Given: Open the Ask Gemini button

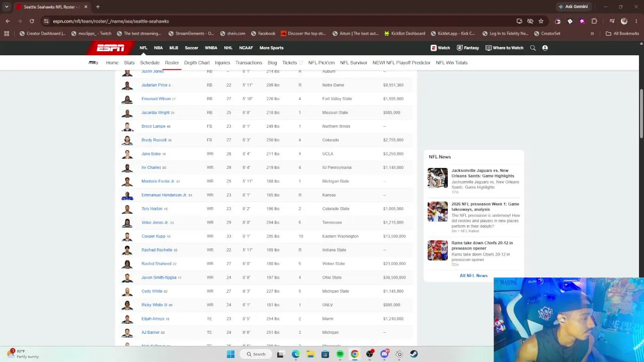Looking at the screenshot, I should pos(573,7).
